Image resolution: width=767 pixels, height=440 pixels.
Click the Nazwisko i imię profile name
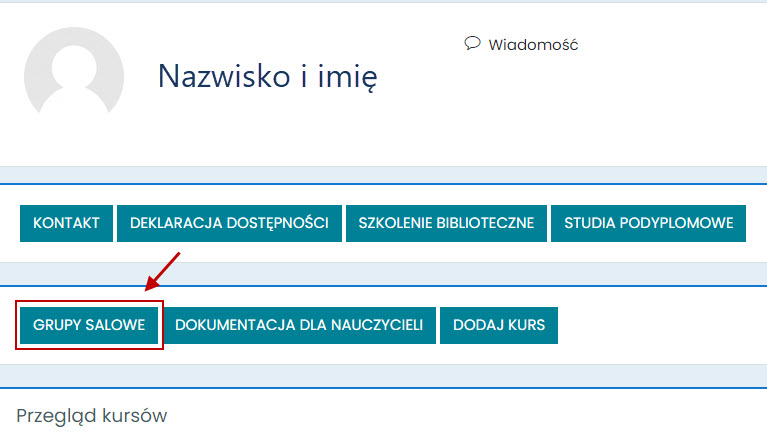coord(268,75)
